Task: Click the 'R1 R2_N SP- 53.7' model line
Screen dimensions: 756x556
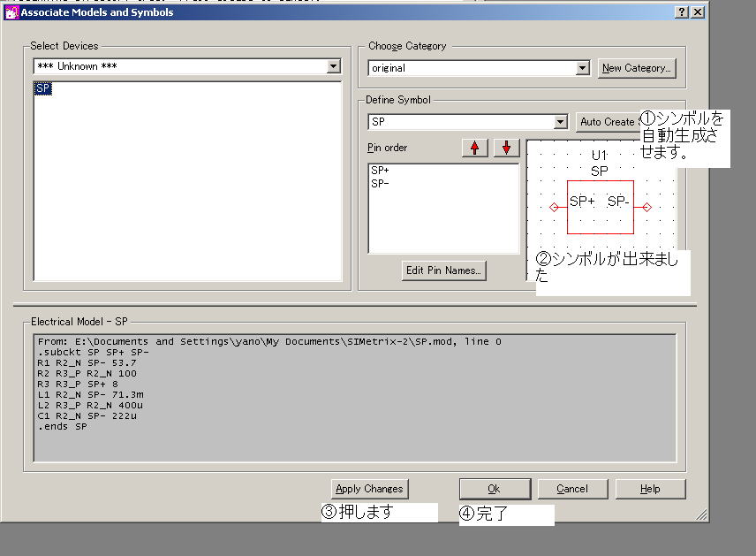Action: [x=87, y=363]
